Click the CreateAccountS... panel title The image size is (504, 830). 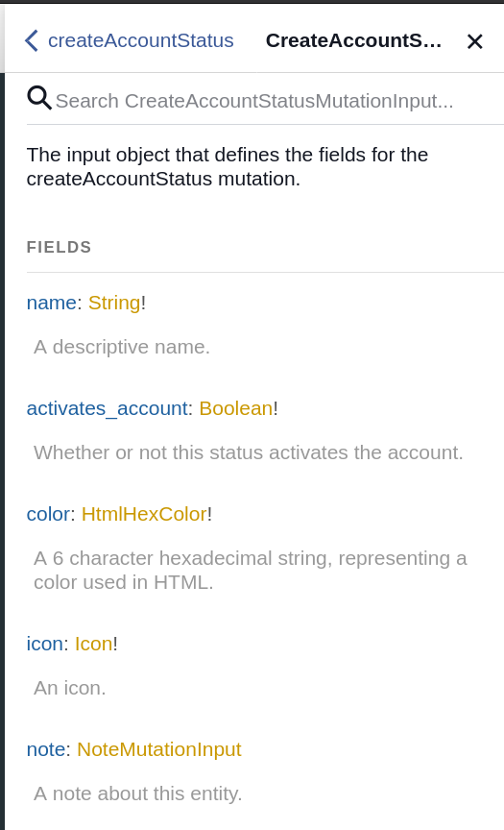353,40
